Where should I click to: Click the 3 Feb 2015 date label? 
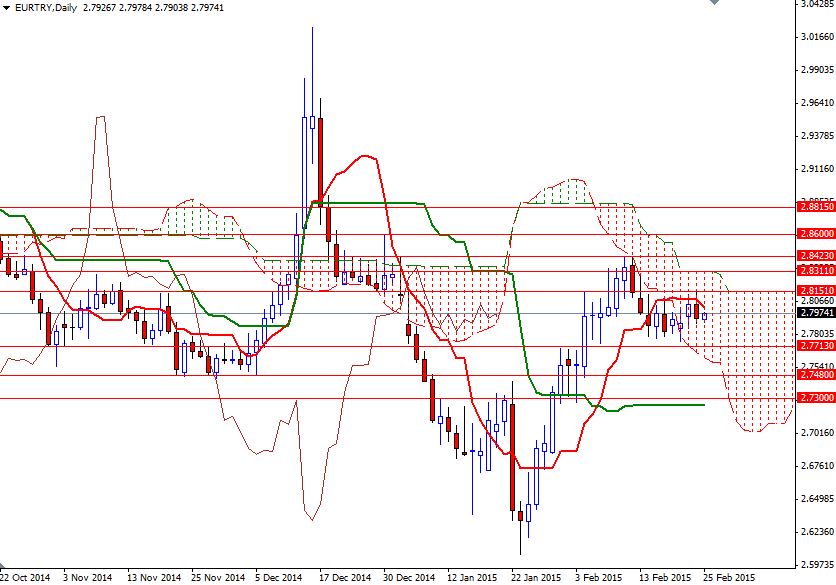point(597,576)
